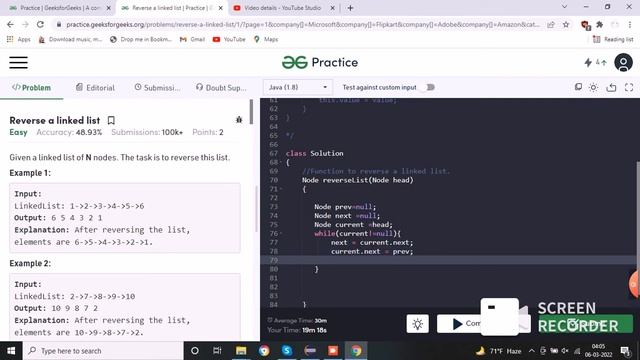Open Apps bookmark

pos(18,39)
